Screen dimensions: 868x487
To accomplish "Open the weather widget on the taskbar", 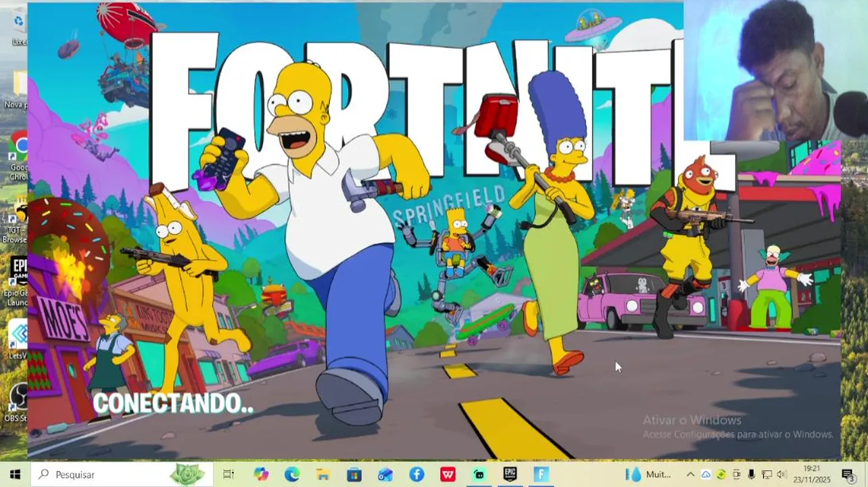I will (x=649, y=475).
